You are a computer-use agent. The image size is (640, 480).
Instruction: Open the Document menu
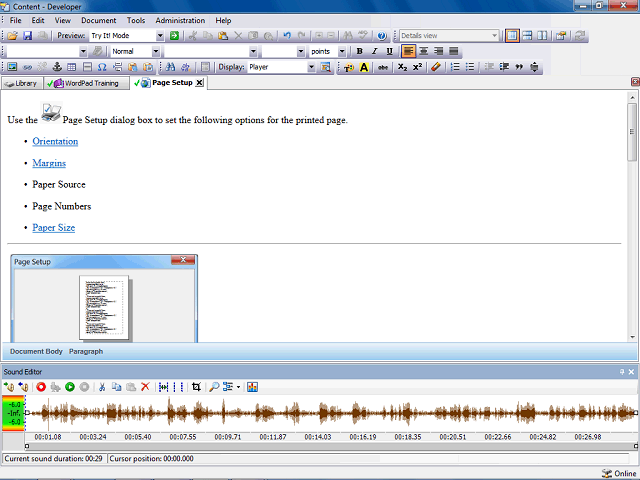click(98, 20)
